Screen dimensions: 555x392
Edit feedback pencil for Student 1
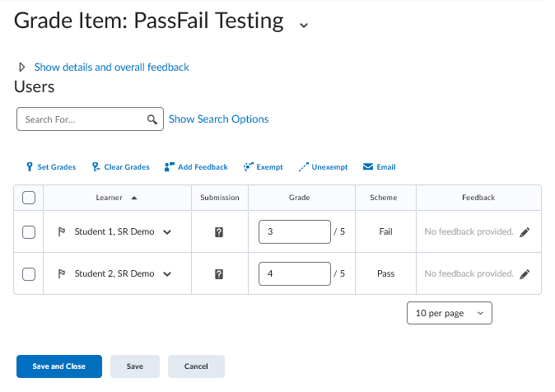click(x=525, y=232)
